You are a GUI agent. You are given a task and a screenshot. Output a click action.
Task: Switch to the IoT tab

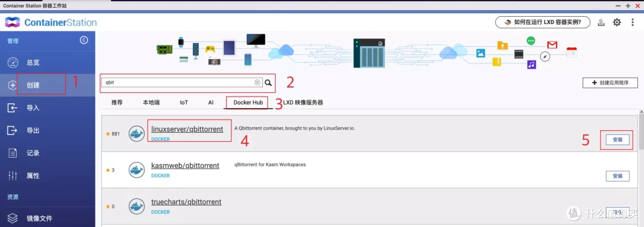click(184, 102)
